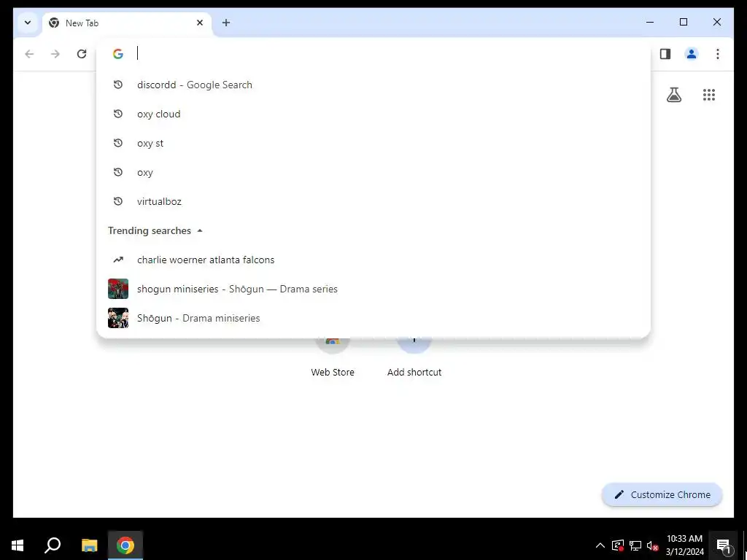Click history clock icon beside virtualboz
This screenshot has height=560, width=747.
click(118, 201)
